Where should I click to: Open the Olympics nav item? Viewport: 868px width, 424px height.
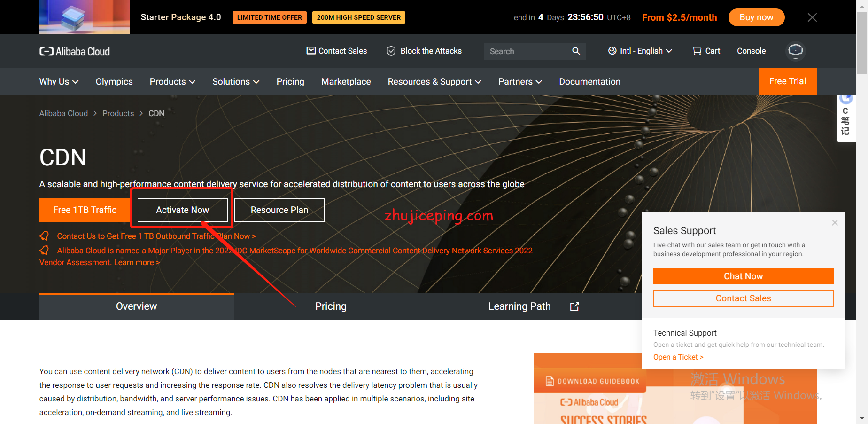point(114,82)
